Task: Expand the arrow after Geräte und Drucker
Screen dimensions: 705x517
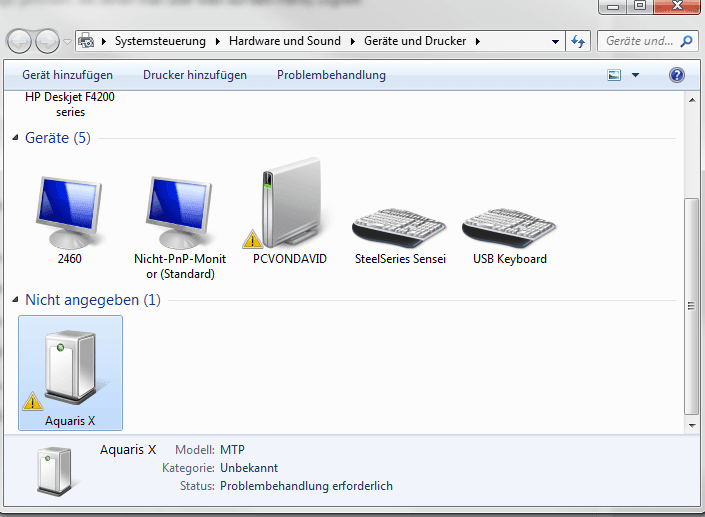Action: [x=477, y=41]
